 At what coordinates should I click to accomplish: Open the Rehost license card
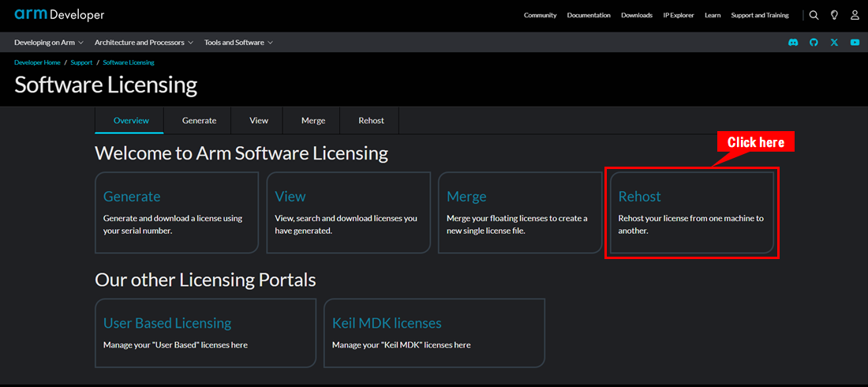(691, 212)
